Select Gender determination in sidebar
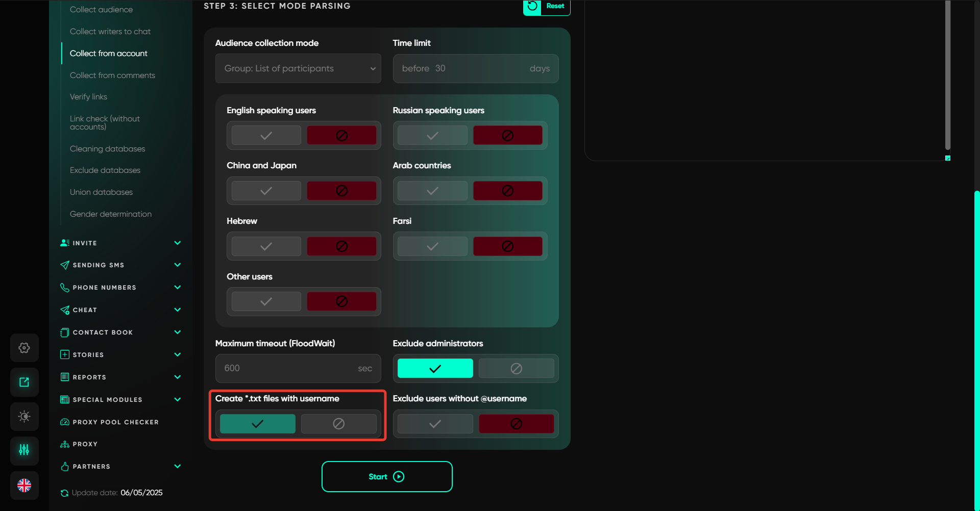Viewport: 980px width, 511px height. click(110, 214)
